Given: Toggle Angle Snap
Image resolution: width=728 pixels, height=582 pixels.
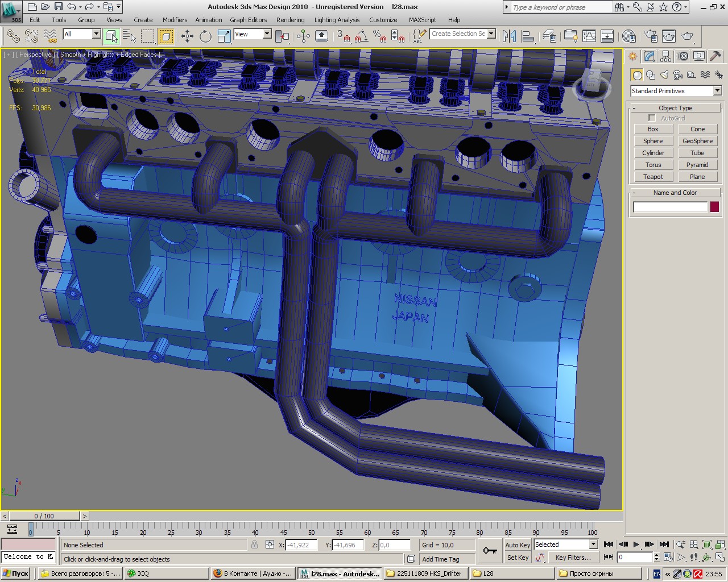Looking at the screenshot, I should (x=361, y=36).
